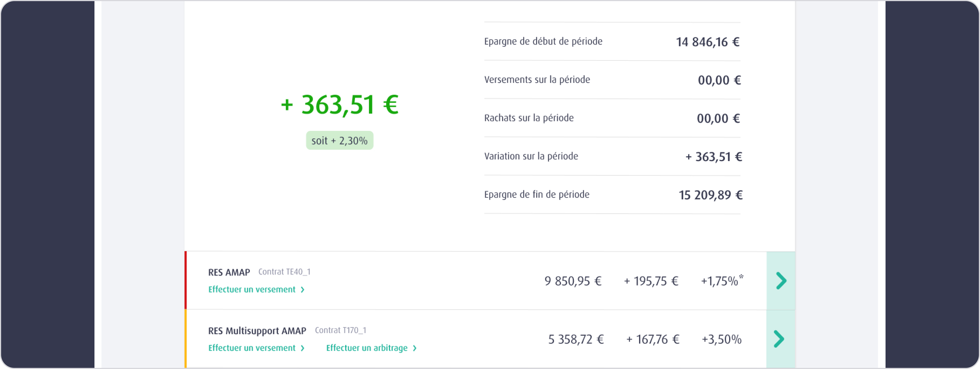Image resolution: width=980 pixels, height=369 pixels.
Task: Click Effectuer un versement under RES AMAP
Action: pyautogui.click(x=251, y=289)
